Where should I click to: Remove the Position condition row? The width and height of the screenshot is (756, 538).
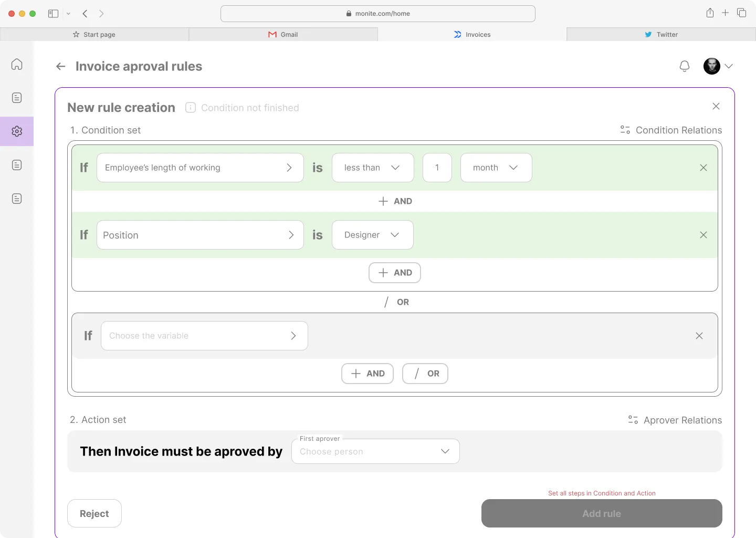click(x=703, y=235)
